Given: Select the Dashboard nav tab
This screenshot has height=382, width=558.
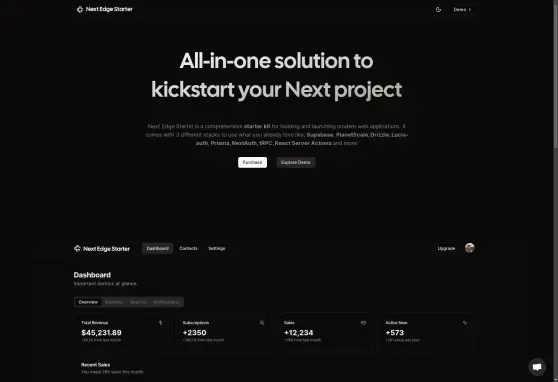Looking at the screenshot, I should 158,248.
